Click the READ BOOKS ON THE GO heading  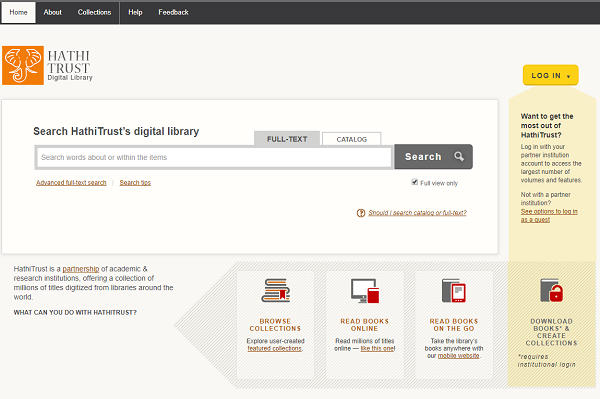[453, 325]
